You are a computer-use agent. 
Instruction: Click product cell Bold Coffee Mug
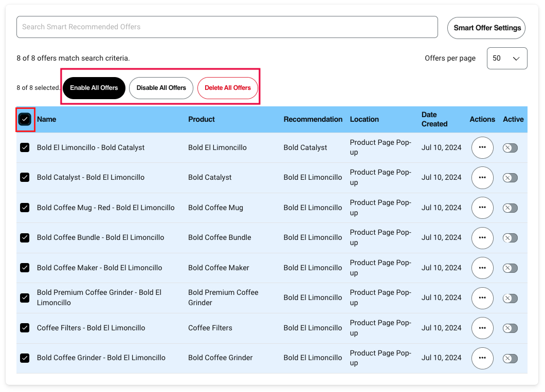click(x=215, y=208)
